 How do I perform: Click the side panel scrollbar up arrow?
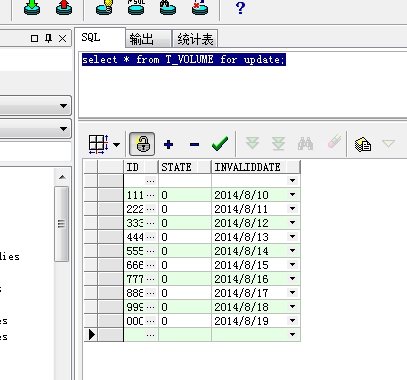[62, 177]
